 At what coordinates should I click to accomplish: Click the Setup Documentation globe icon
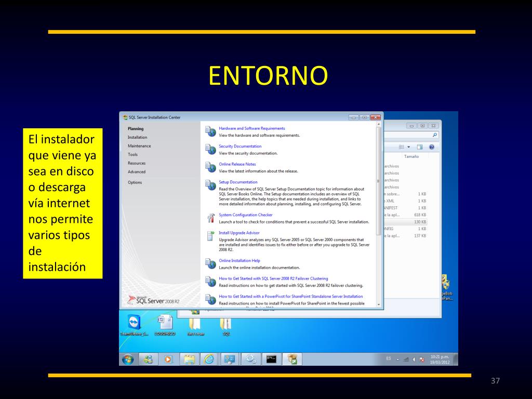point(210,185)
